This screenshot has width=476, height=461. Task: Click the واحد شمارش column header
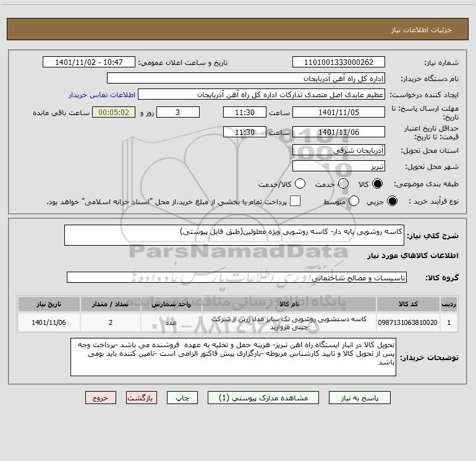coord(171,304)
